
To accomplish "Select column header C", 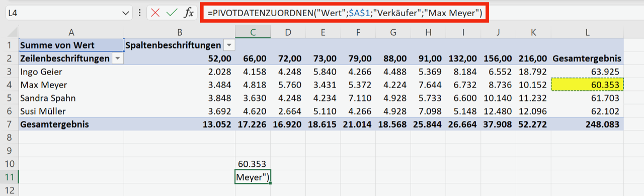I will (253, 33).
